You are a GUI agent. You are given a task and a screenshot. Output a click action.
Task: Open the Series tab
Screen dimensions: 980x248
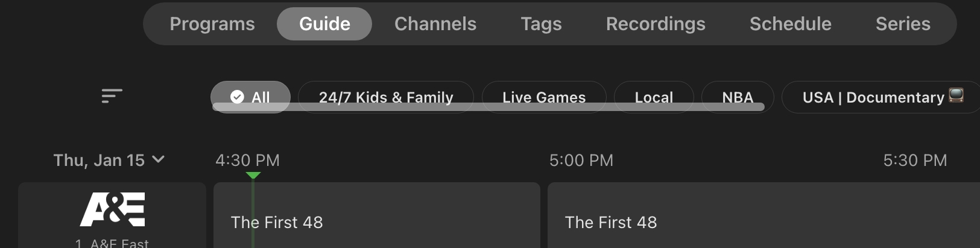click(x=903, y=24)
